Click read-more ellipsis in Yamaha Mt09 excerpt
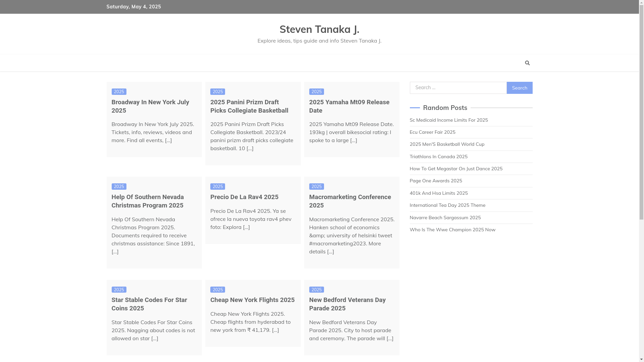Image resolution: width=644 pixels, height=362 pixels. tap(354, 140)
